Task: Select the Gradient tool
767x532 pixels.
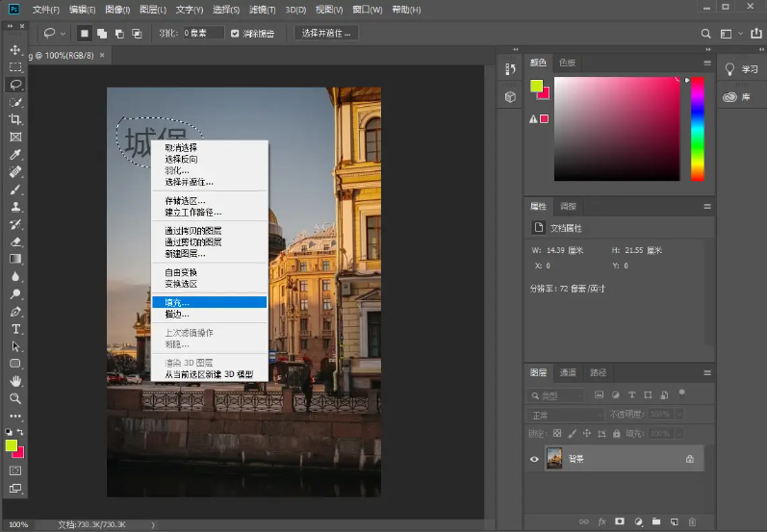Action: point(15,259)
